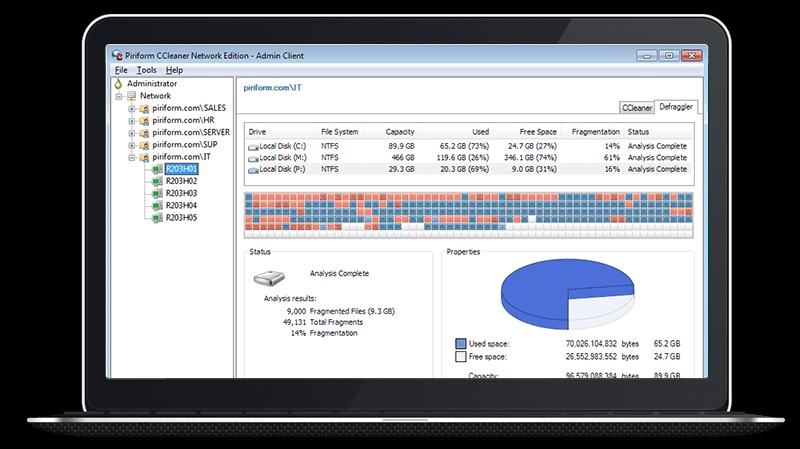The height and width of the screenshot is (449, 800).
Task: Collapse the piriform.com\IT tree node
Action: (x=132, y=157)
